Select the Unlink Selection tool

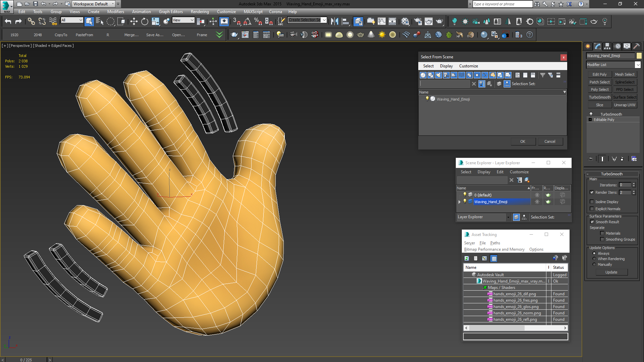coord(42,21)
